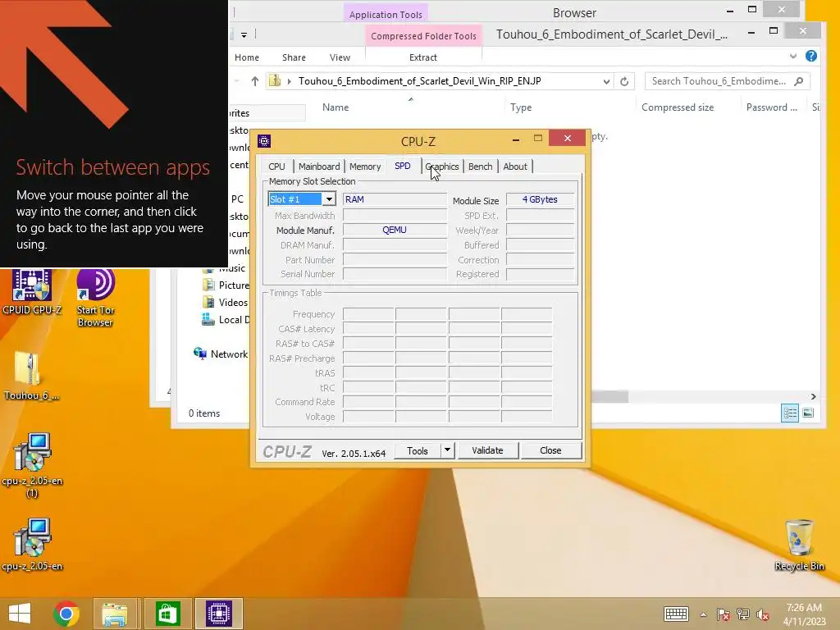Select the SPD tab

pos(402,166)
